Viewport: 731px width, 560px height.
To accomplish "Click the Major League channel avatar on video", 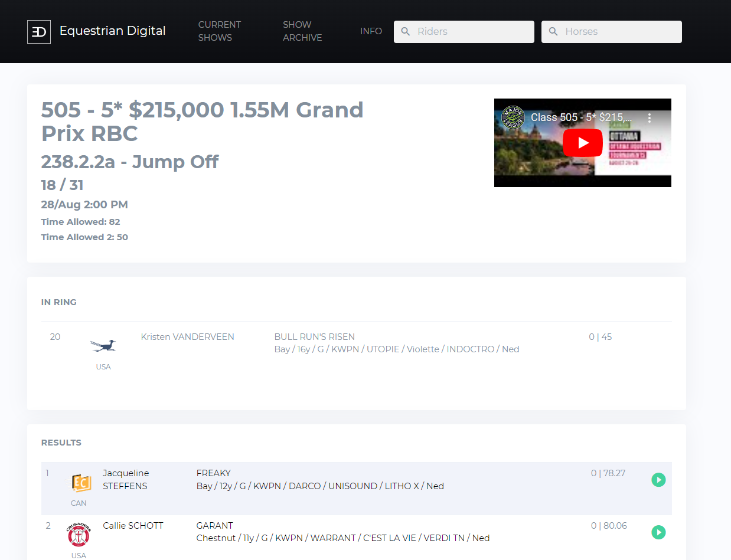I will point(513,117).
